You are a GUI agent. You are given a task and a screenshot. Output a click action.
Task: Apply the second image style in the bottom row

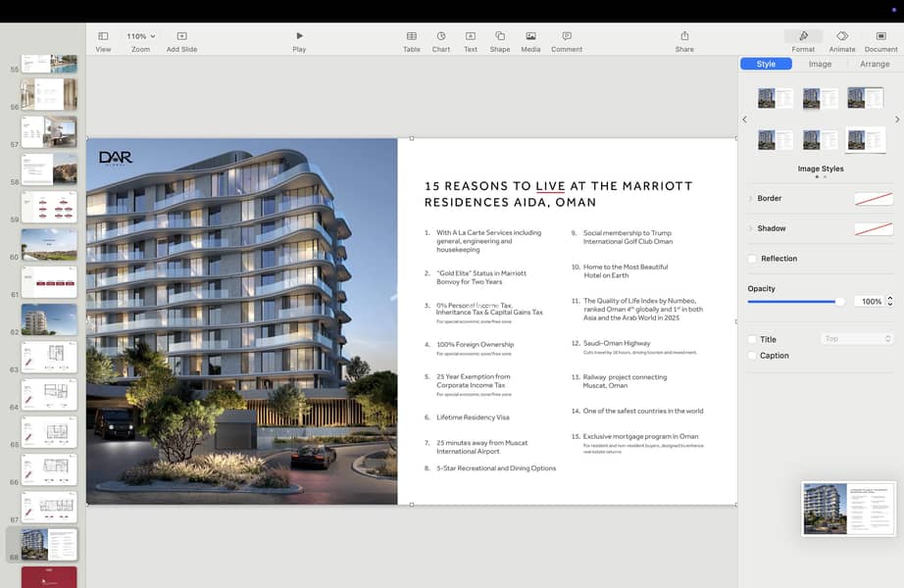[821, 140]
